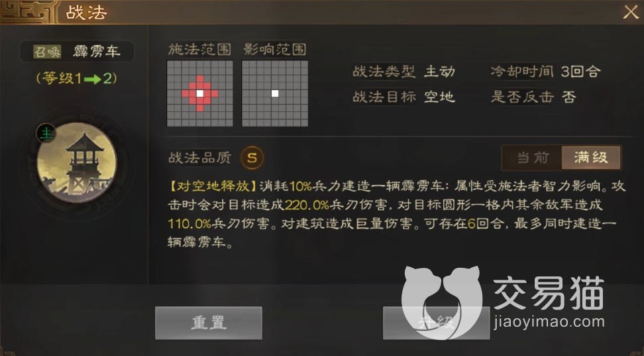
Task: Click the red cast-range area in 施法范围
Action: click(x=200, y=93)
